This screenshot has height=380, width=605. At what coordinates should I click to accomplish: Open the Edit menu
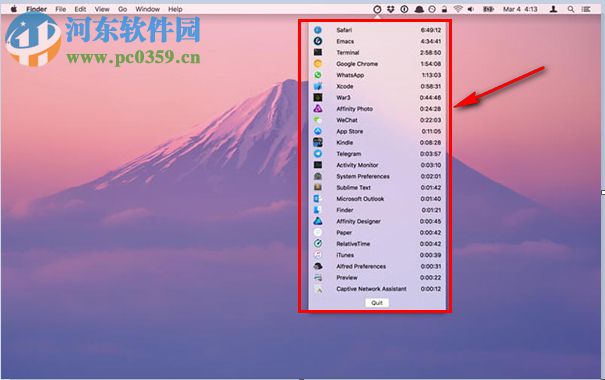[80, 9]
